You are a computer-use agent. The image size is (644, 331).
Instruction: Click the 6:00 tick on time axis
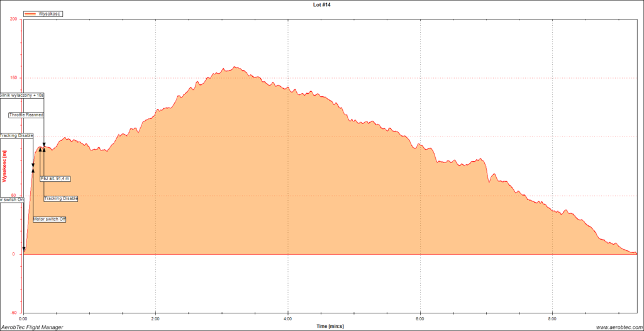(419, 318)
